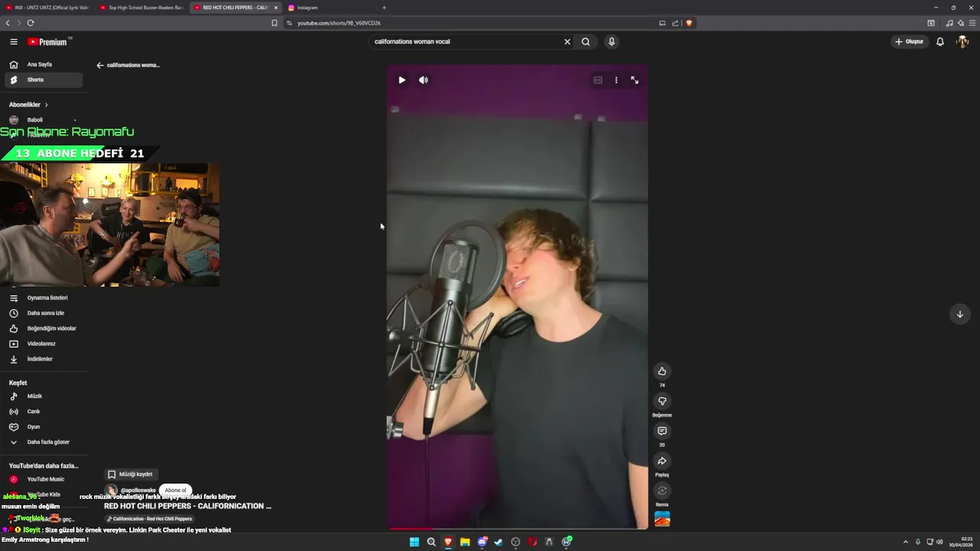Open Brave Shields lion icon
980x551 pixels.
[x=688, y=23]
